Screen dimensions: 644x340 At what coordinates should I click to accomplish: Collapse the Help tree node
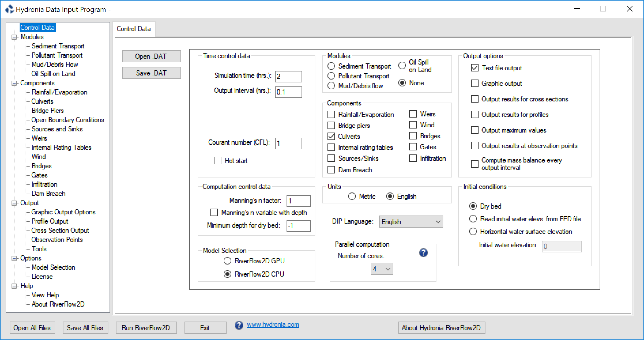14,286
